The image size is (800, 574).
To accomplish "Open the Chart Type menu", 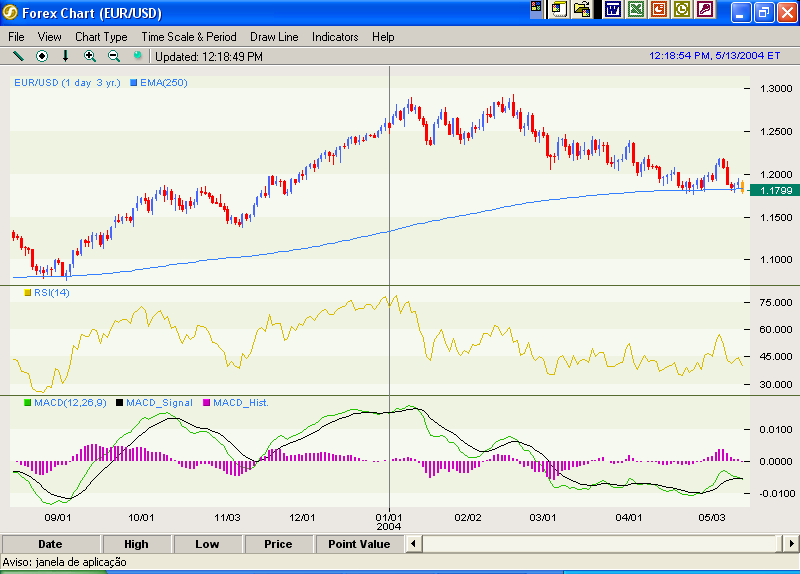I will pos(101,37).
